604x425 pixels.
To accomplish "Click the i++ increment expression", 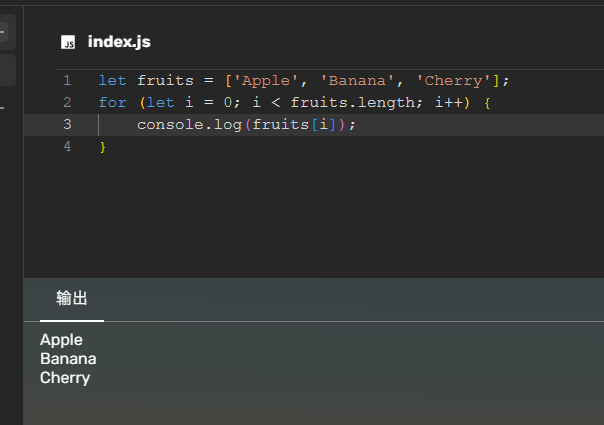I will [449, 102].
